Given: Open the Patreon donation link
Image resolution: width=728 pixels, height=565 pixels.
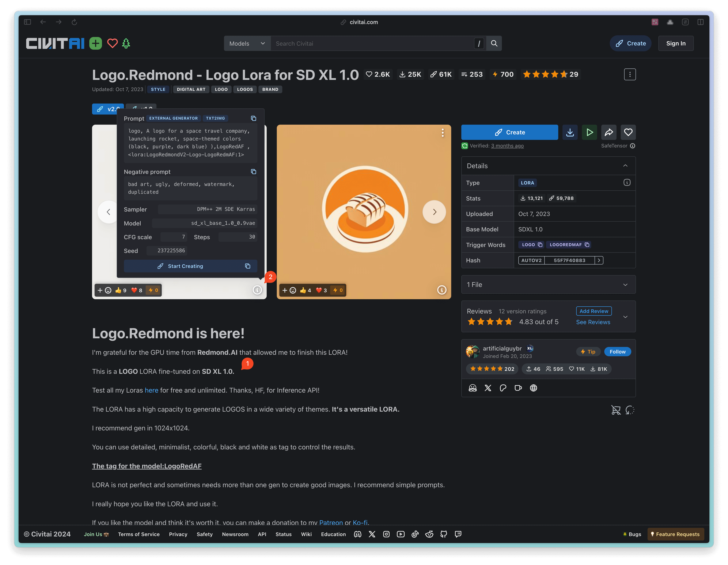Looking at the screenshot, I should click(x=331, y=523).
